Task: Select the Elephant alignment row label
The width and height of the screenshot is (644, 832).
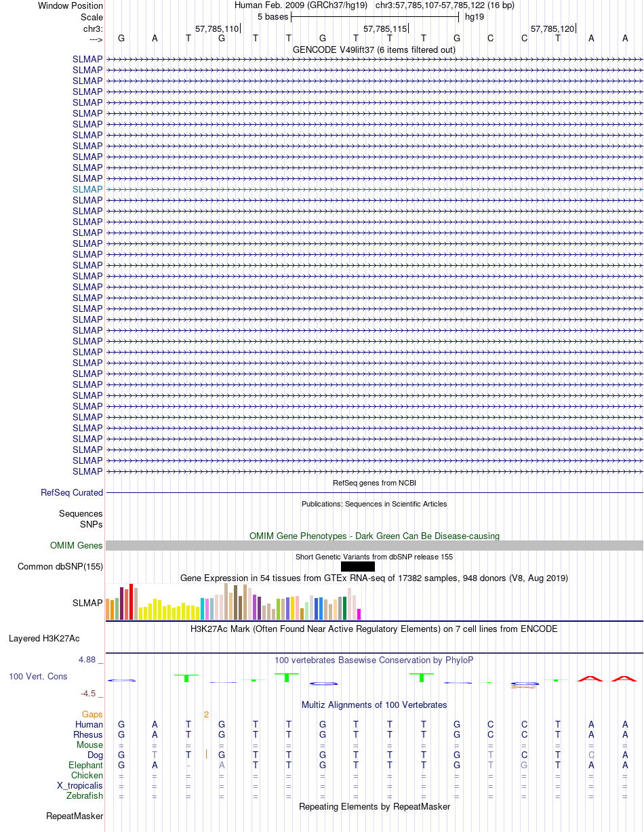Action: 85,765
